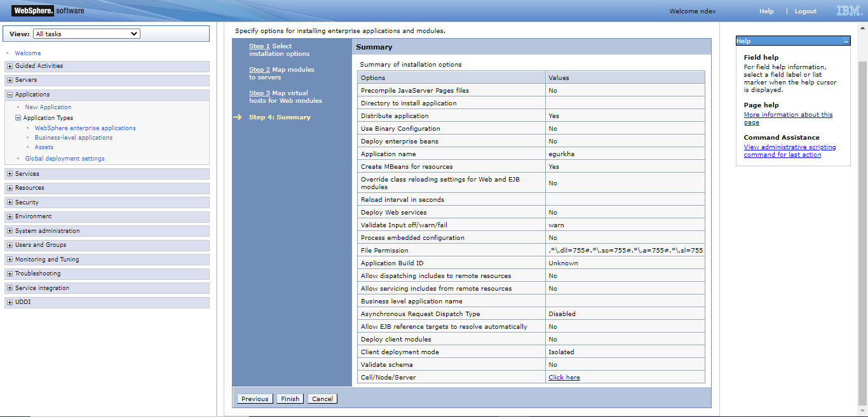The height and width of the screenshot is (417, 868).
Task: Collapse the Application Types subtree
Action: tap(18, 118)
